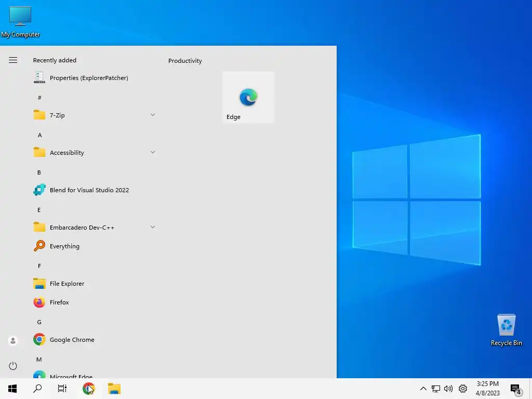Show hidden tray icons chevron
The image size is (532, 399).
pos(423,389)
